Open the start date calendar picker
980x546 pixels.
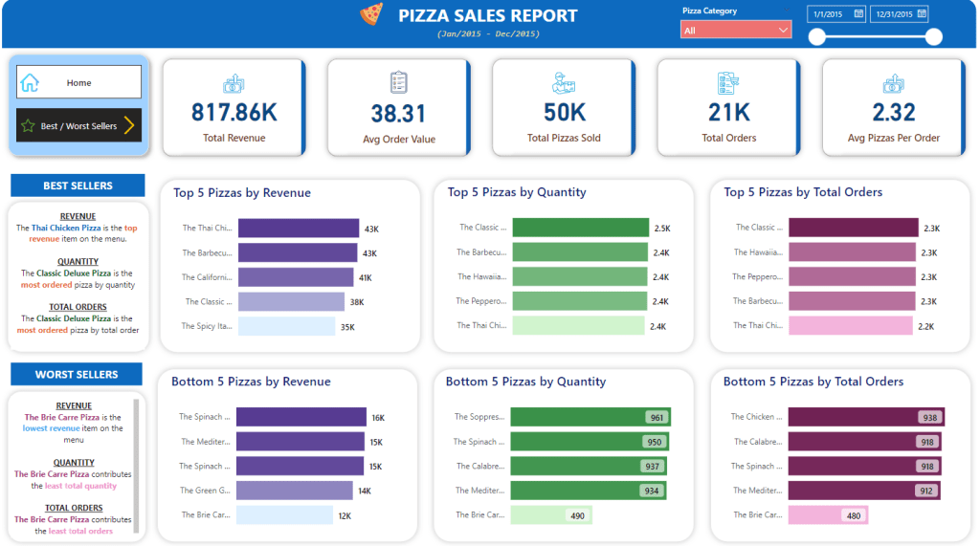pos(858,13)
